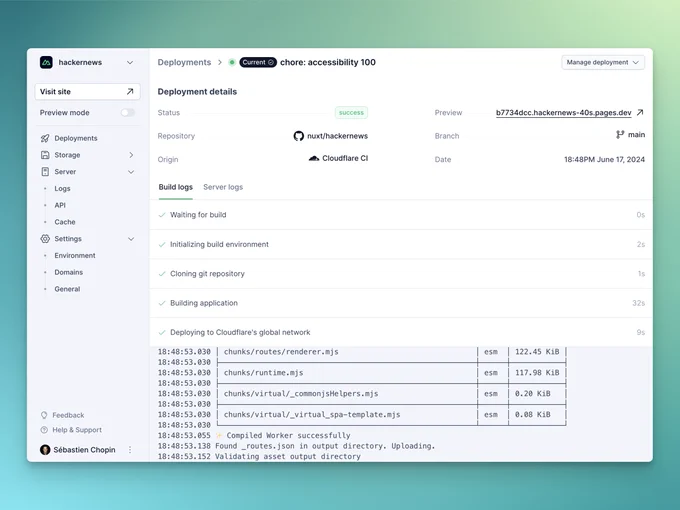
Task: Open Environment settings
Action: point(75,255)
